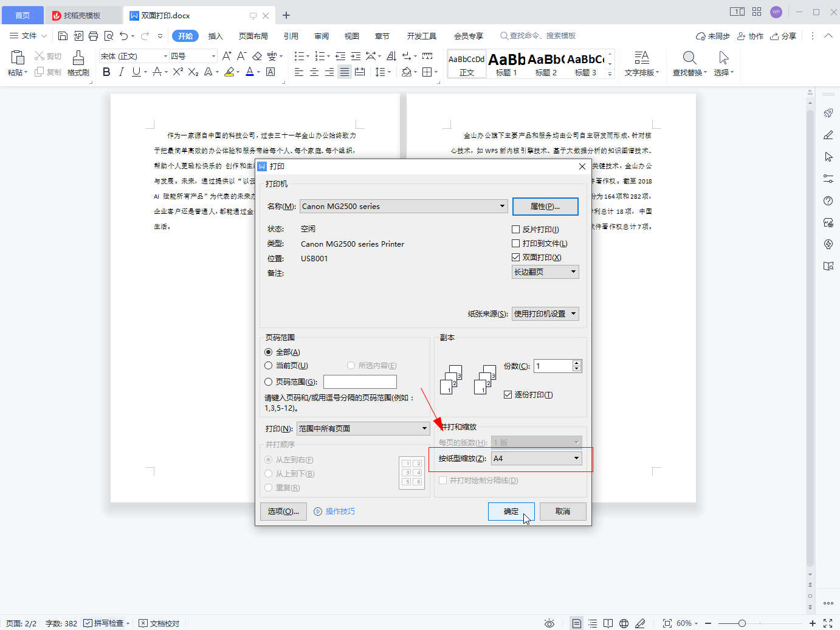The image size is (840, 630).
Task: Center align the text
Action: pos(314,72)
